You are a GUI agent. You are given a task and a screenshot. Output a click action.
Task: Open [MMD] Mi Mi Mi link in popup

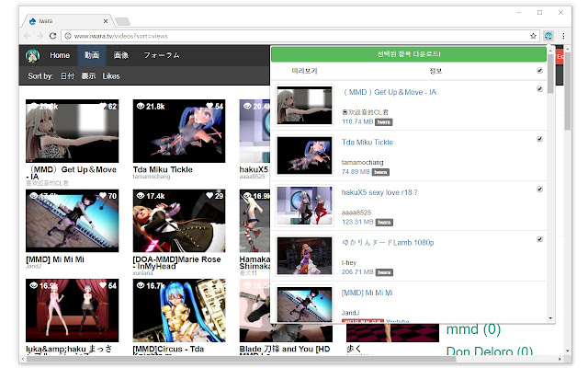point(367,293)
